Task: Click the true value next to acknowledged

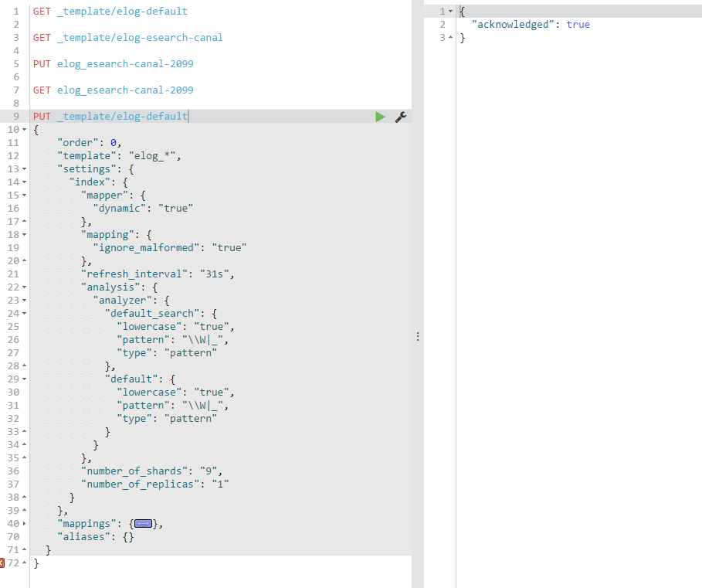Action: [578, 24]
